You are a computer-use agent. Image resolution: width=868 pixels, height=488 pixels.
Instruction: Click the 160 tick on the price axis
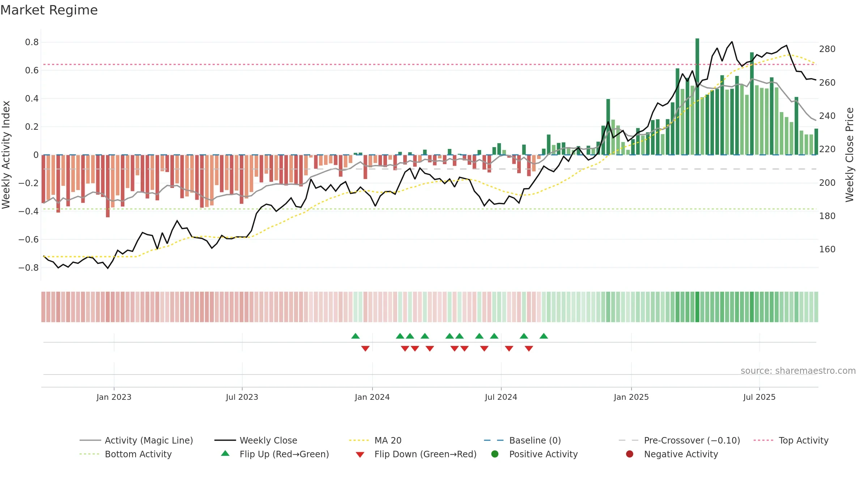tap(827, 249)
